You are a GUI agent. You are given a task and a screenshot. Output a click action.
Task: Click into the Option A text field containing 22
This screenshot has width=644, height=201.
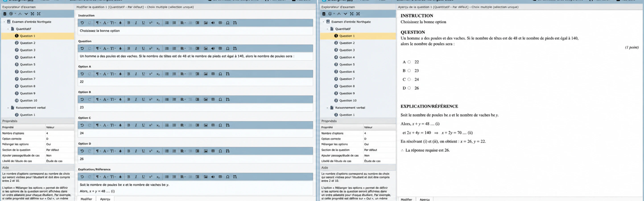[195, 82]
